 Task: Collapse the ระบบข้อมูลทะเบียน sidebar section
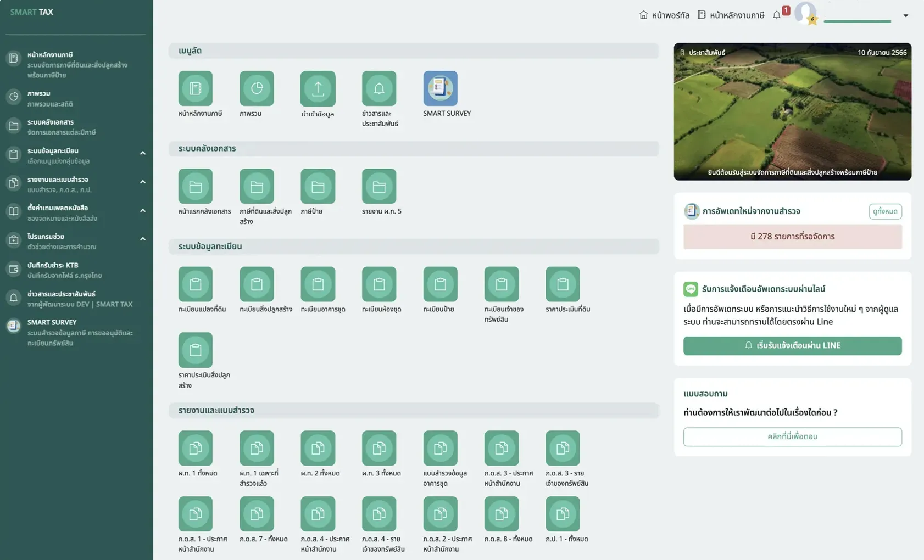[x=142, y=153]
